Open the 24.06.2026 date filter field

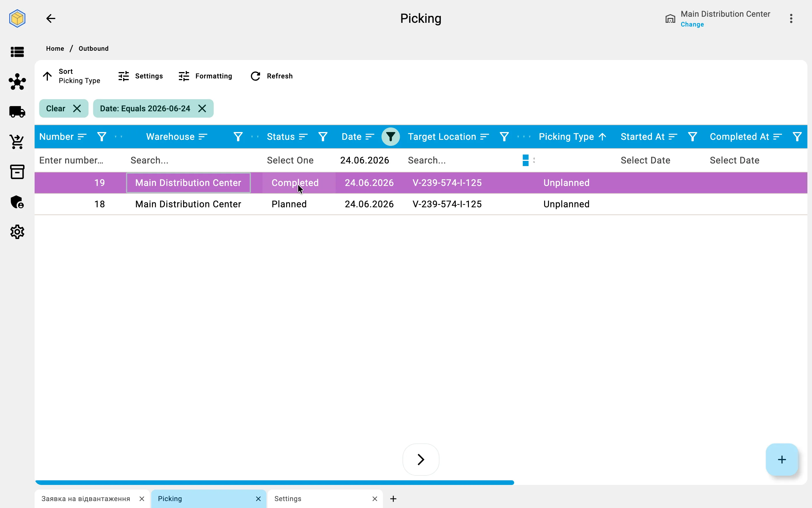tap(364, 160)
